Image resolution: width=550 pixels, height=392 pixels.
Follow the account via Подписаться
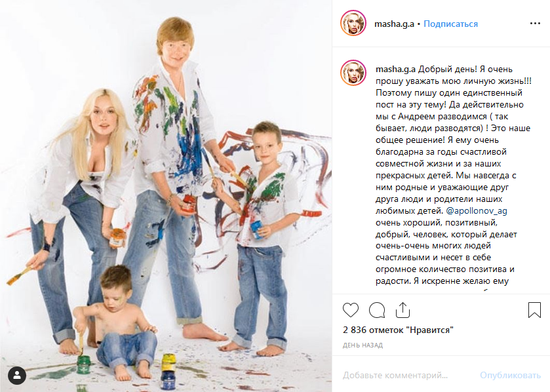[451, 24]
